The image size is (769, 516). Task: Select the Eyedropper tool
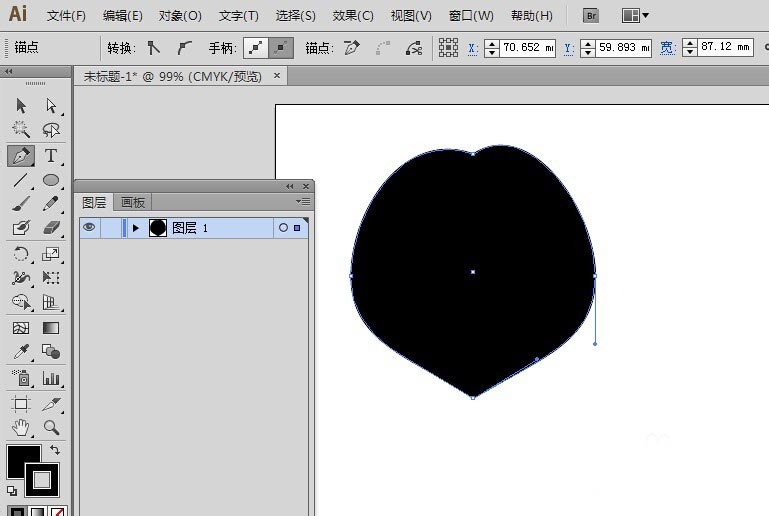pyautogui.click(x=21, y=352)
